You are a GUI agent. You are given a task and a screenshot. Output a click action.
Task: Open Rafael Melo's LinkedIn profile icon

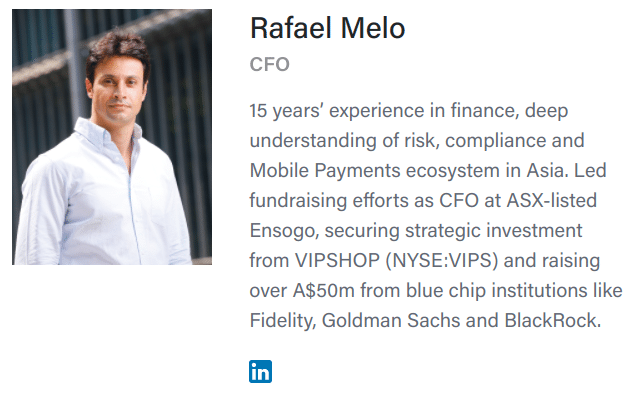click(260, 371)
